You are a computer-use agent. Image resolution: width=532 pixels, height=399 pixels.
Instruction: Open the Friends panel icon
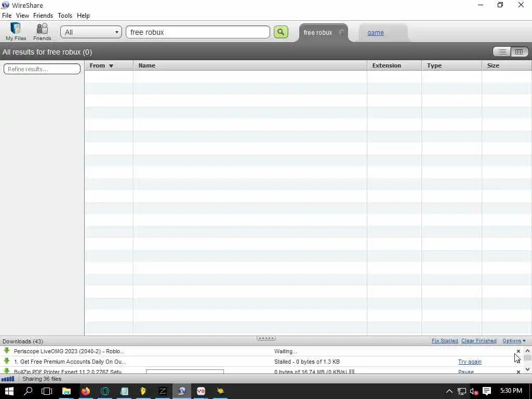tap(42, 32)
